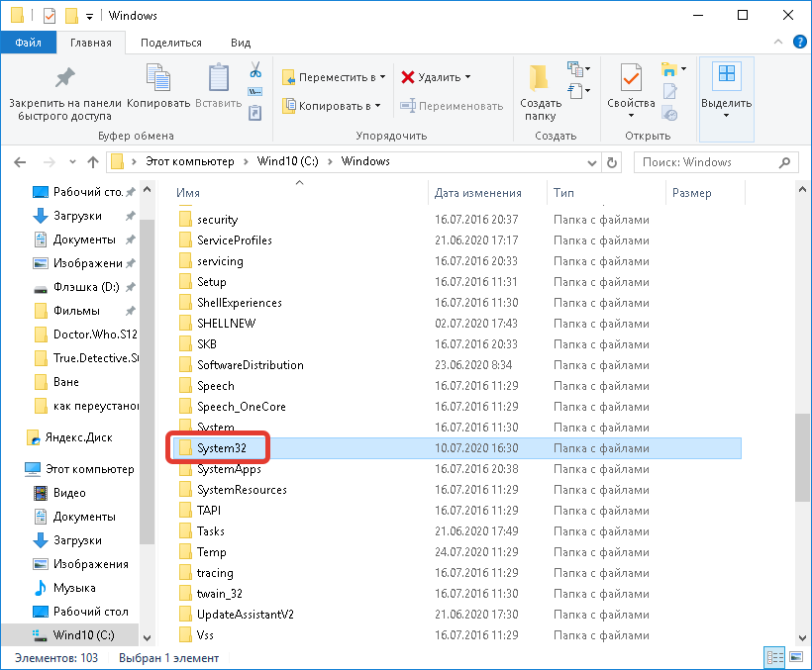The width and height of the screenshot is (812, 670).
Task: Switch to the Вид tab
Action: [x=241, y=43]
